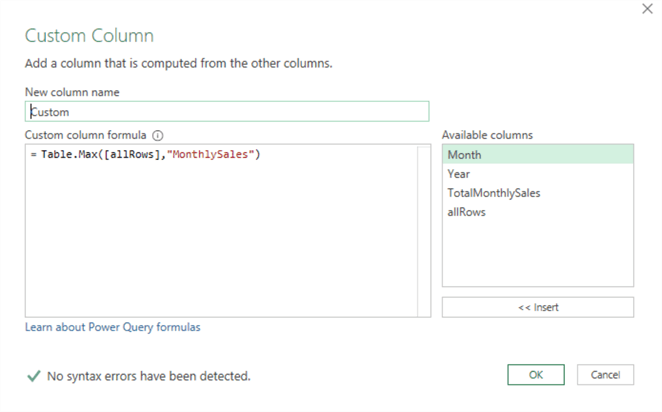The width and height of the screenshot is (662, 412).
Task: Click the green checkmark syntax status icon
Action: point(33,376)
